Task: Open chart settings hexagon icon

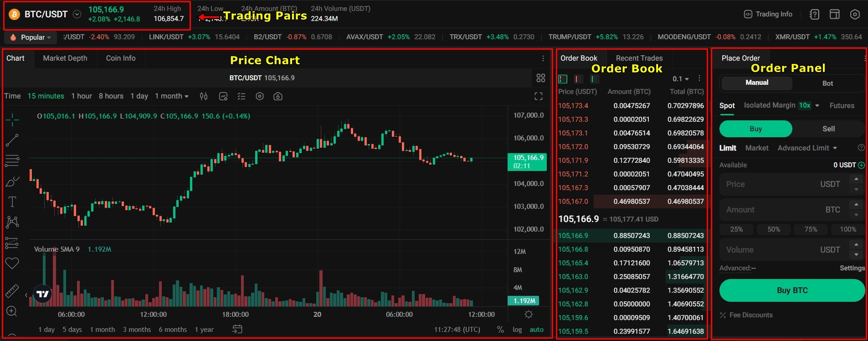Action: [260, 96]
